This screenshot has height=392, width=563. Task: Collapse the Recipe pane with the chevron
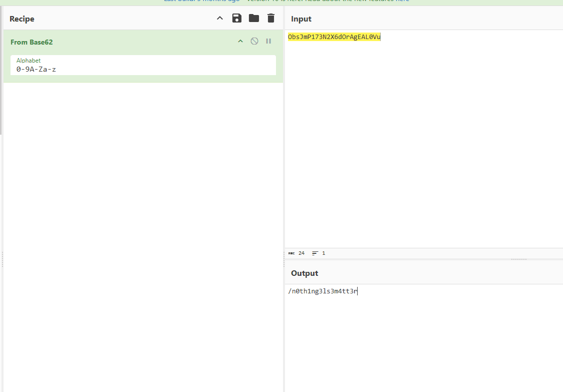pos(219,19)
